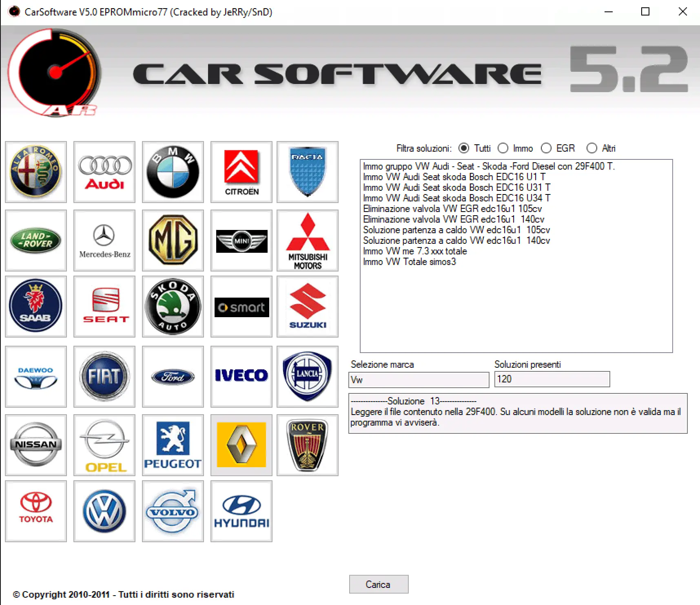Image resolution: width=700 pixels, height=605 pixels.
Task: Maximize the CarSoftware window
Action: [645, 11]
